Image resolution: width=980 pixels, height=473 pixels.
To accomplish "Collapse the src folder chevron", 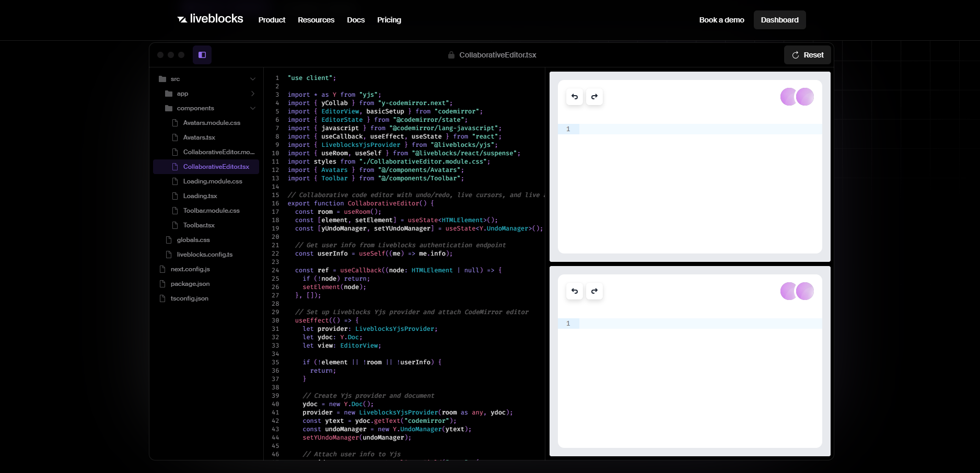I will [x=253, y=79].
